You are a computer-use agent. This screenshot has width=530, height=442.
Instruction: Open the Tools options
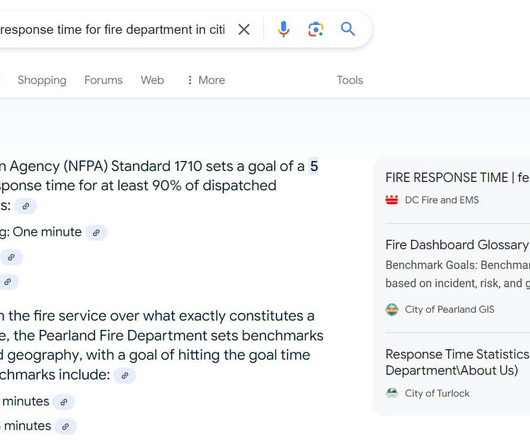click(x=350, y=80)
